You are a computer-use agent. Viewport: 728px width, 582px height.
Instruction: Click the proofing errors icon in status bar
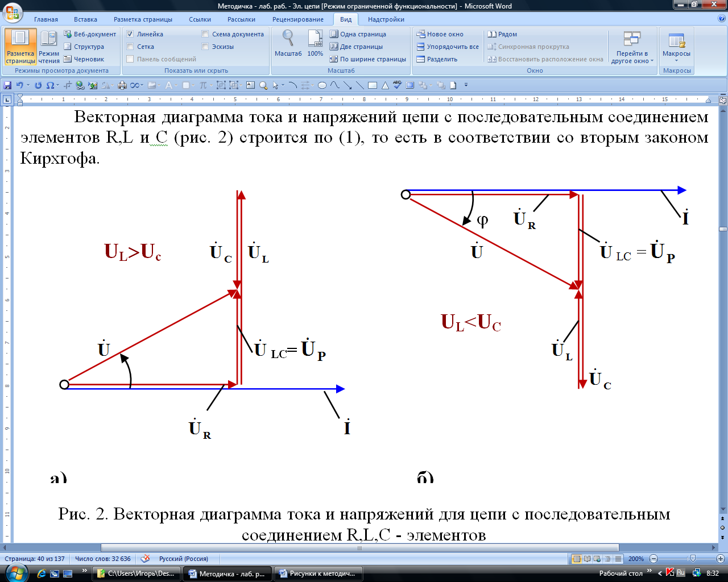click(x=146, y=559)
